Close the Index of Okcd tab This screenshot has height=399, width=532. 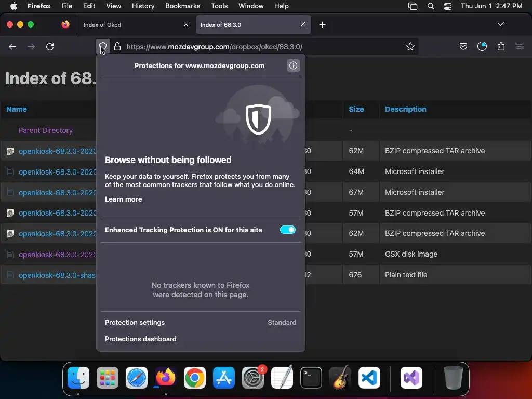(185, 24)
